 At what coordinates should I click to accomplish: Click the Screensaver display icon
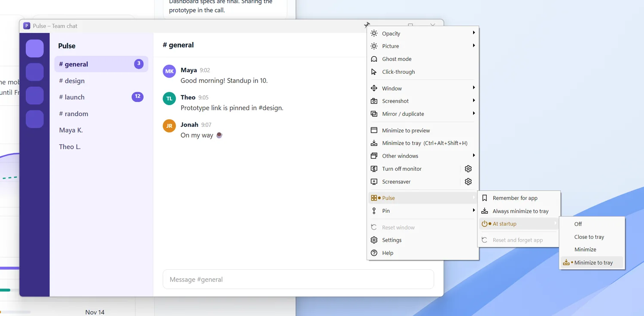pyautogui.click(x=374, y=182)
